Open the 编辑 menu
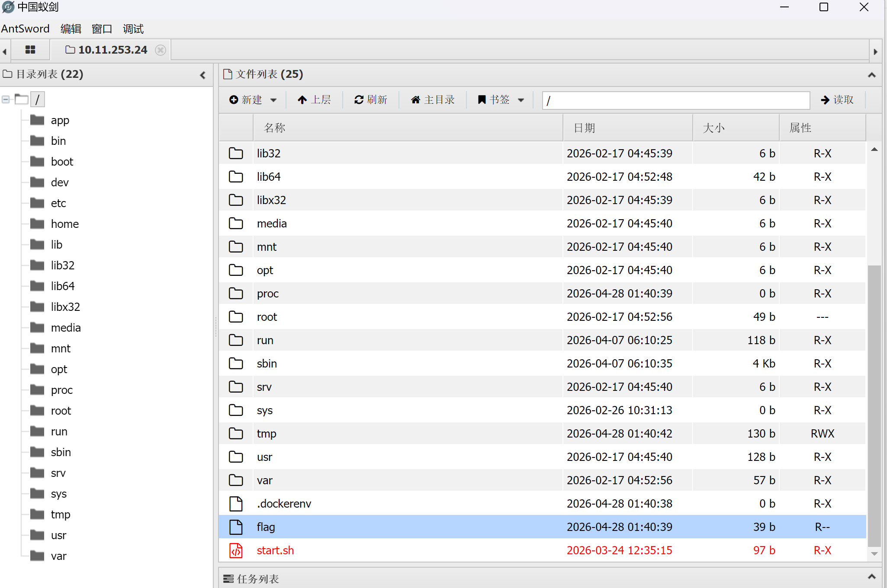The height and width of the screenshot is (588, 887). click(x=71, y=29)
